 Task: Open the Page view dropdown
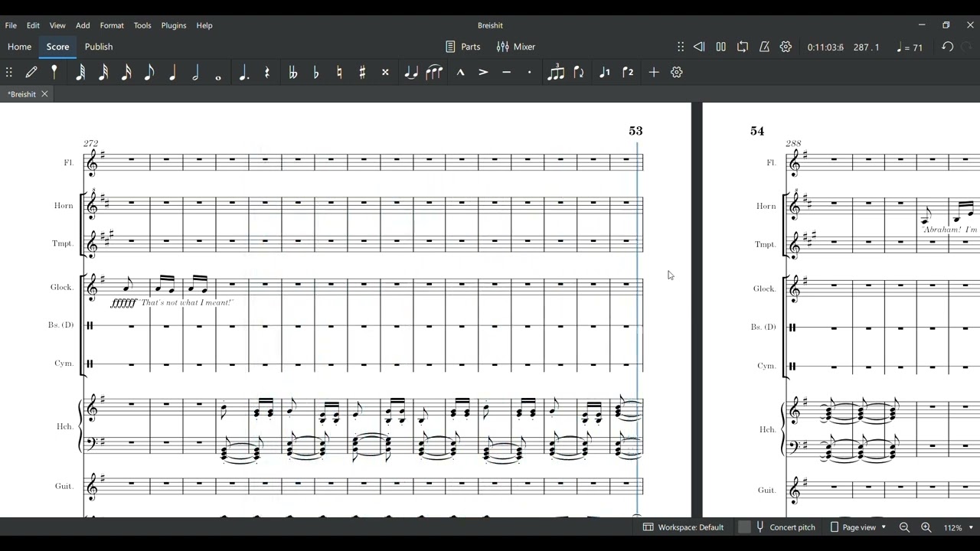[x=857, y=527]
